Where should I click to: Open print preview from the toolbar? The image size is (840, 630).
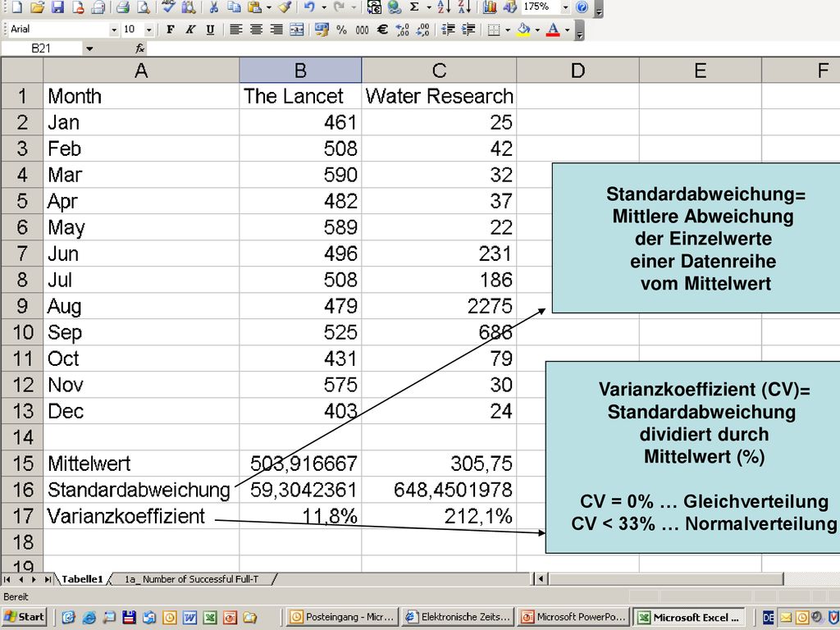(x=143, y=7)
